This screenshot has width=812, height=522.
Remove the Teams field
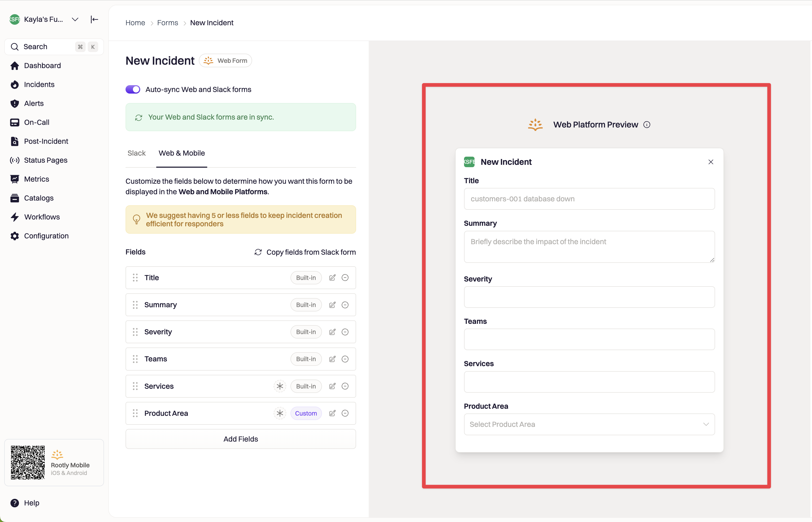point(345,359)
